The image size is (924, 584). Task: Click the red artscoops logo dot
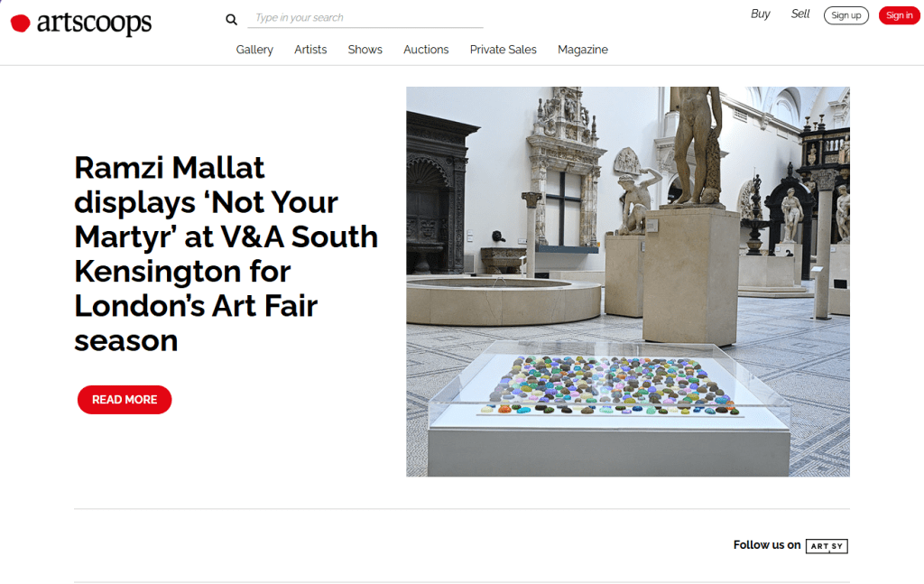(20, 23)
